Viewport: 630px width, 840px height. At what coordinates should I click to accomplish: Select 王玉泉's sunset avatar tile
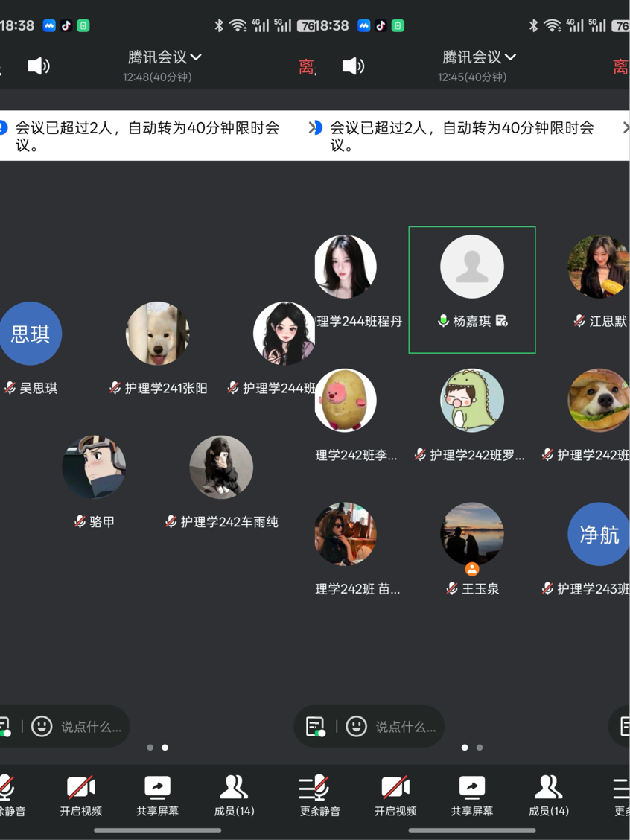click(472, 535)
